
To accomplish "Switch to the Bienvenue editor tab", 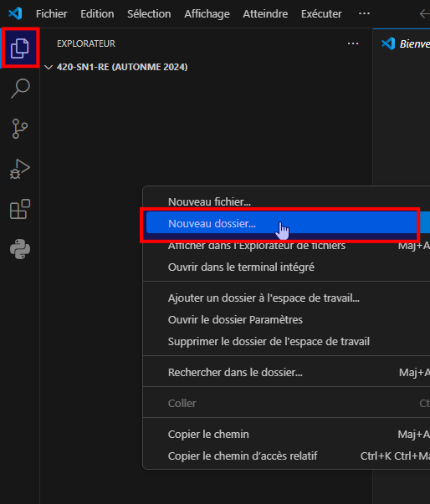I will coord(405,43).
